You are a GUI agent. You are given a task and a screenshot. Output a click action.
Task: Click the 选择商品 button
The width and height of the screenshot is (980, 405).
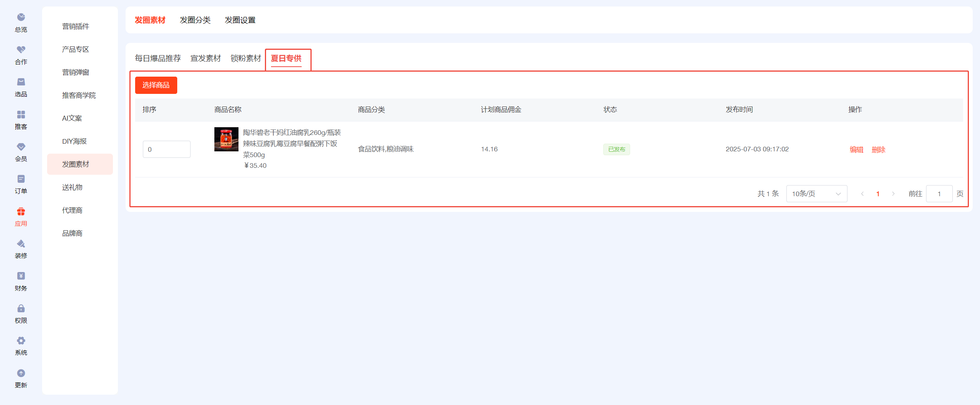click(x=156, y=85)
